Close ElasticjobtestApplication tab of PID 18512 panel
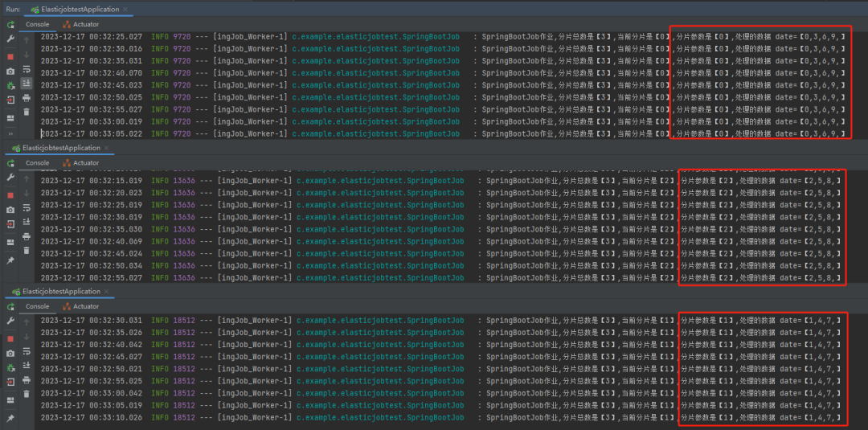This screenshot has height=430, width=868. pyautogui.click(x=106, y=292)
